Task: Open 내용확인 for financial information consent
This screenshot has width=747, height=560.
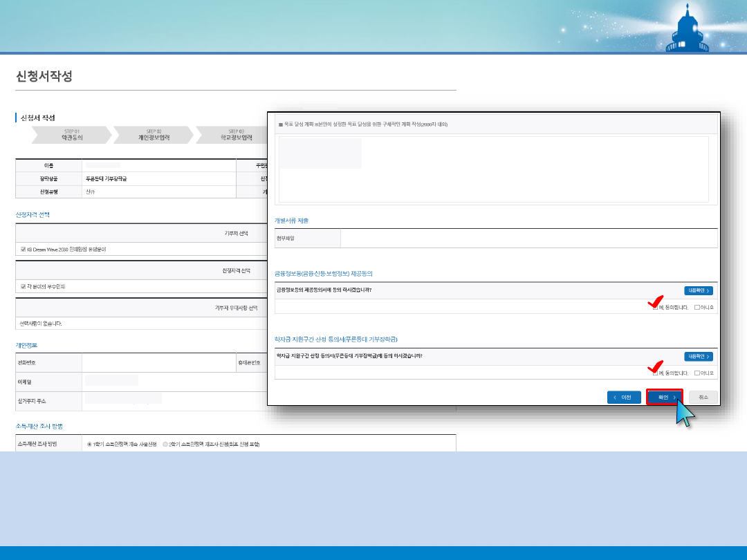Action: click(699, 290)
